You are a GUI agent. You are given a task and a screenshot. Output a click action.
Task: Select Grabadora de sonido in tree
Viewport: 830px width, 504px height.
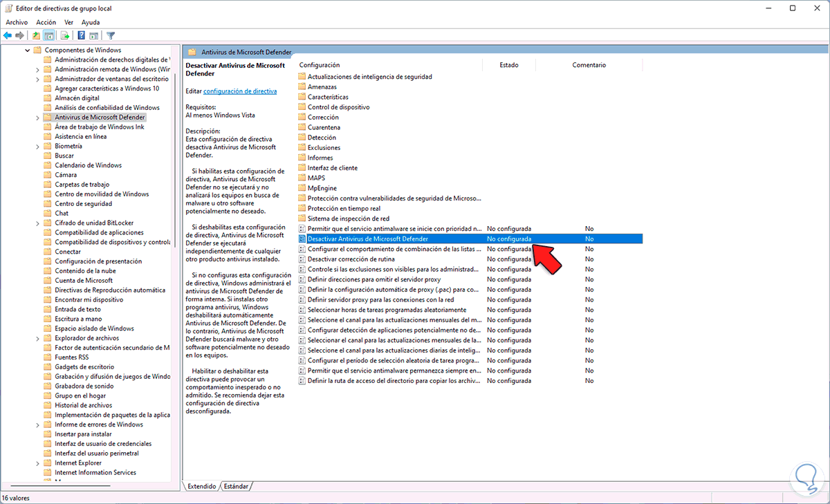pos(84,386)
